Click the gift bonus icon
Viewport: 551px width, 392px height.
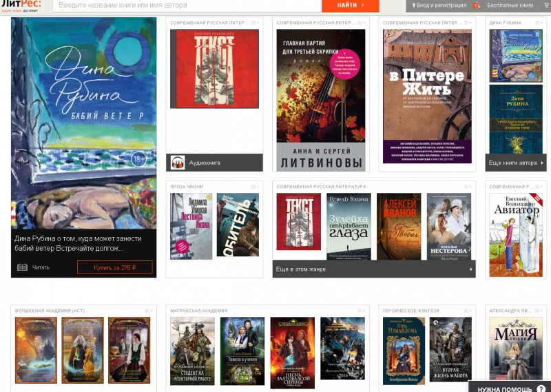click(x=477, y=6)
